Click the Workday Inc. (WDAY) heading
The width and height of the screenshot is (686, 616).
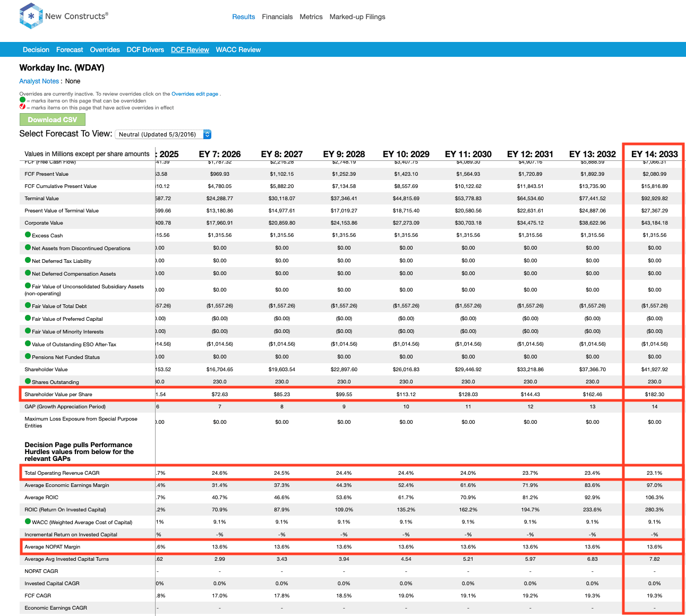coord(62,68)
